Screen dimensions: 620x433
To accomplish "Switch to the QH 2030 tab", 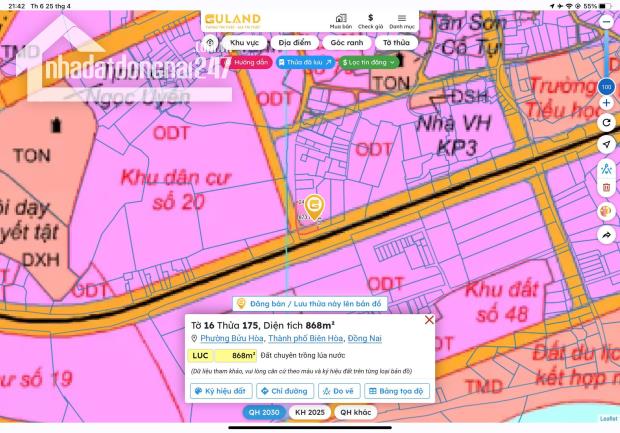I will point(264,412).
